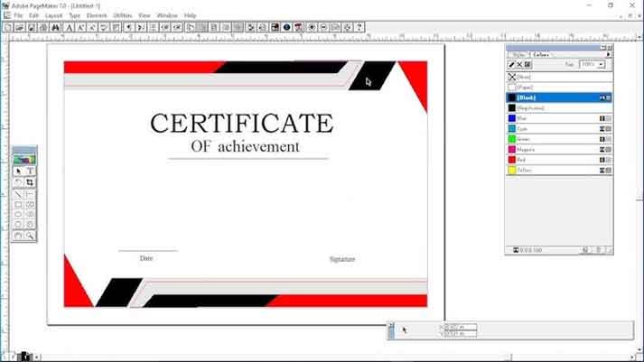Open the Utilities menu
The height and width of the screenshot is (362, 644).
click(x=122, y=15)
